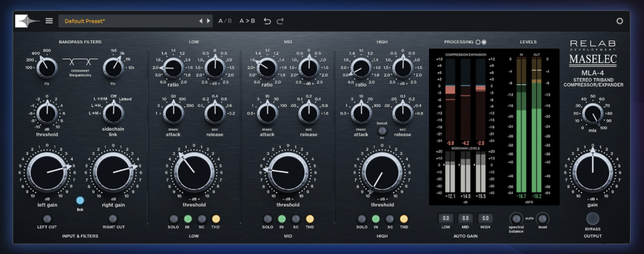
Task: Click the MID band release knob
Action: [309, 113]
